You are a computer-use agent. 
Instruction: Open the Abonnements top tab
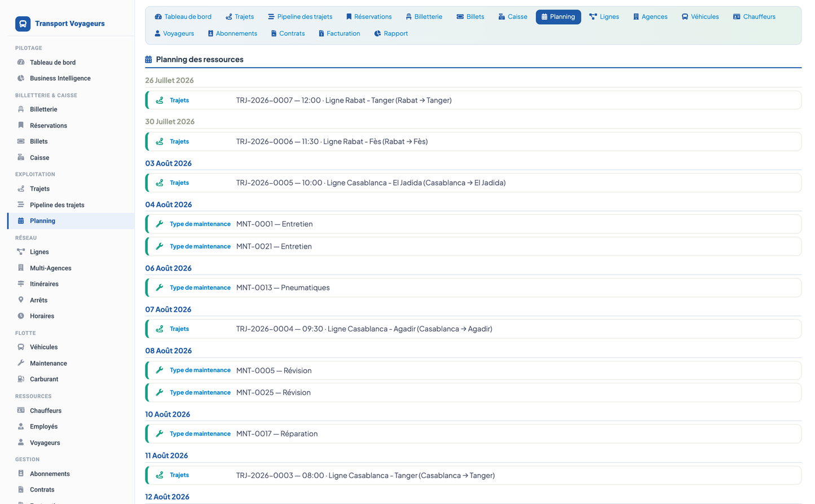(232, 34)
